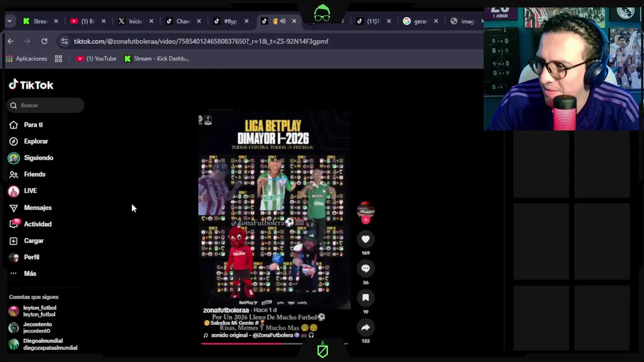Open the video comments bubble
Screen dimensions: 644x362
366,268
